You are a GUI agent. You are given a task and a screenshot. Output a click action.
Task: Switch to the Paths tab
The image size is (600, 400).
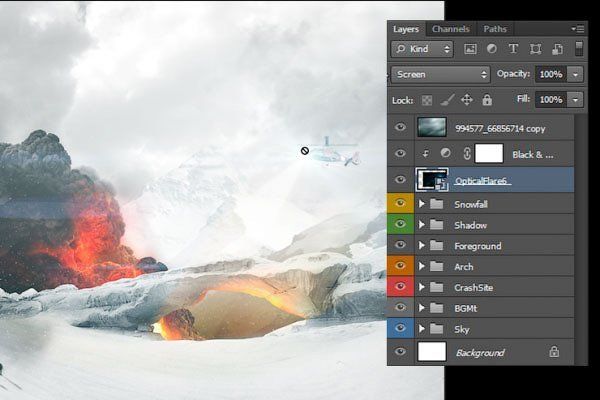[x=495, y=29]
